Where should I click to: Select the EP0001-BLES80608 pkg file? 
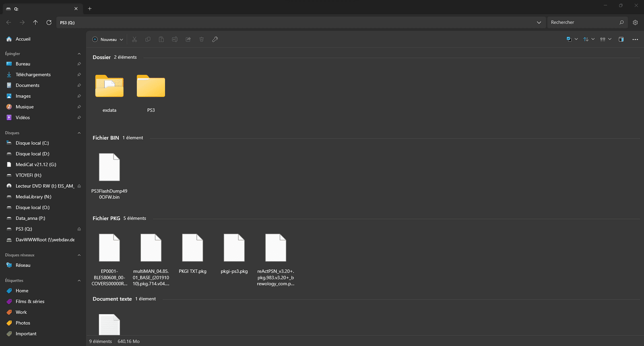point(109,259)
